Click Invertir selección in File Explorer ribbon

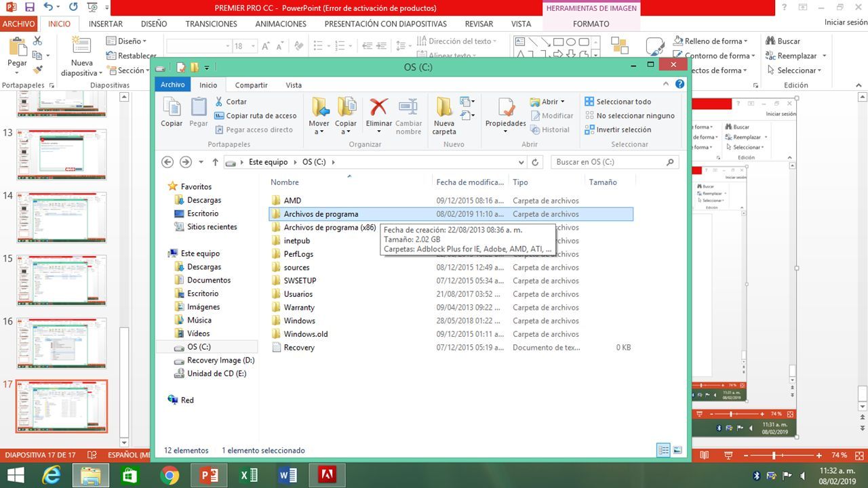click(618, 129)
